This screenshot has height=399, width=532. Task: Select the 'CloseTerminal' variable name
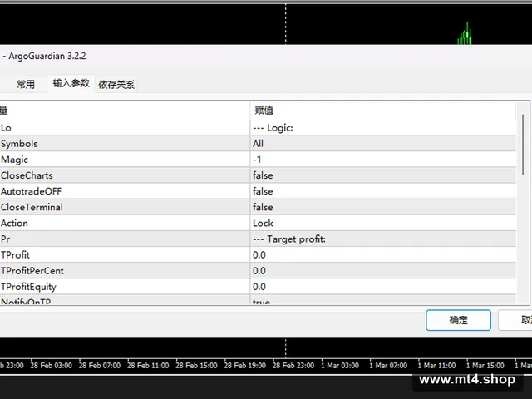coord(32,207)
